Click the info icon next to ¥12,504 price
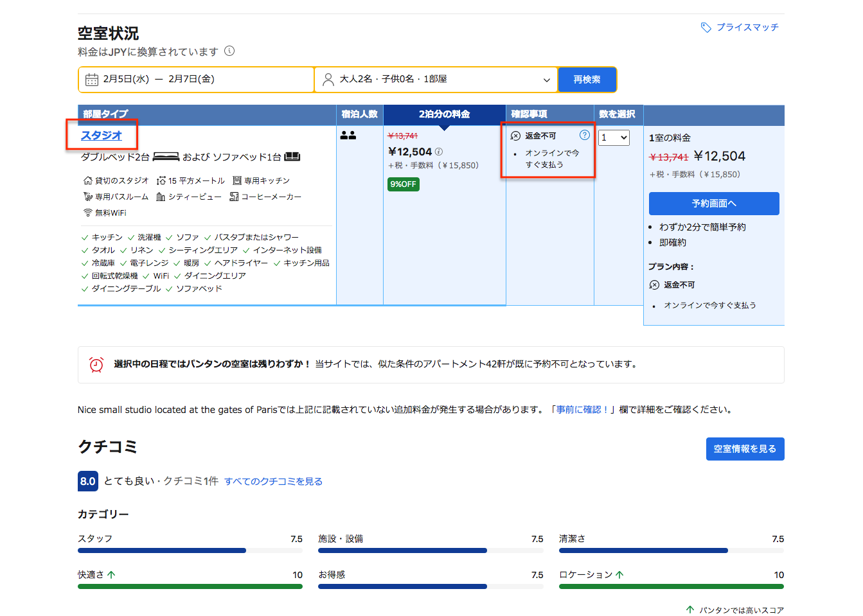The width and height of the screenshot is (863, 616). 439,152
